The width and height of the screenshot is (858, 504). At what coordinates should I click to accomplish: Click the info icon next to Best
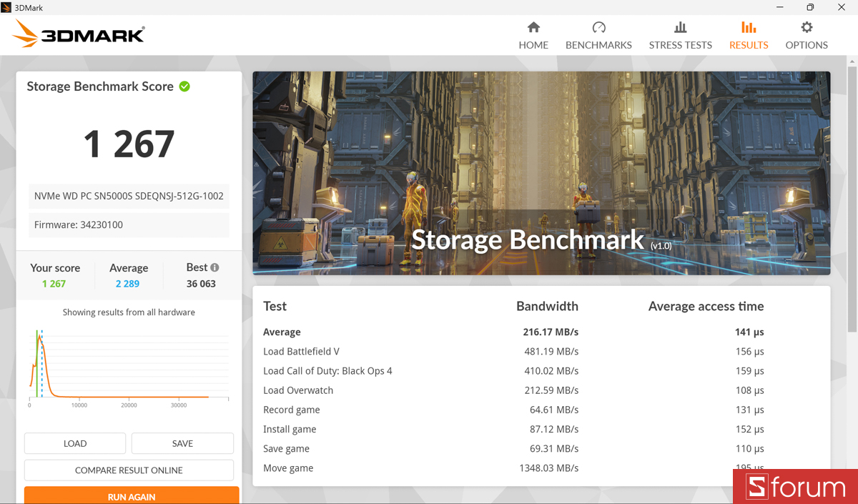tap(216, 267)
